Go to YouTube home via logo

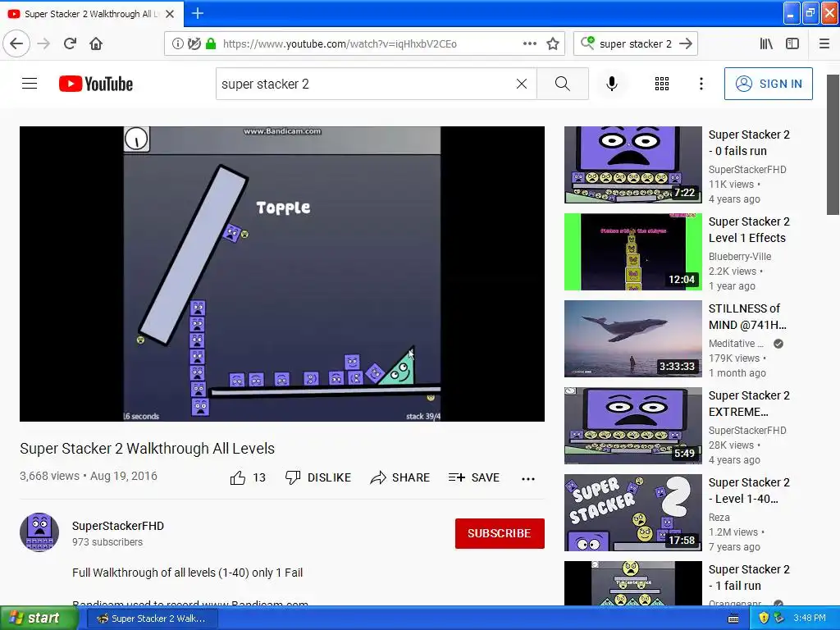pos(96,84)
